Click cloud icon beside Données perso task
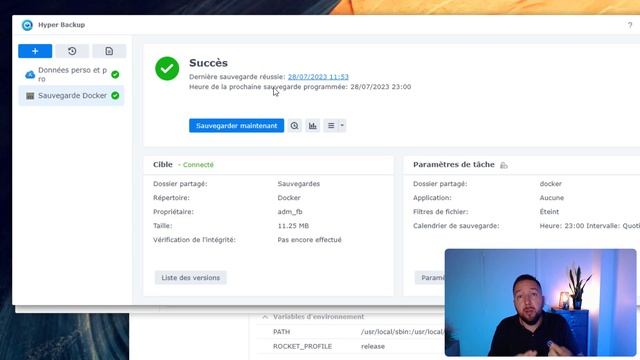 30,75
